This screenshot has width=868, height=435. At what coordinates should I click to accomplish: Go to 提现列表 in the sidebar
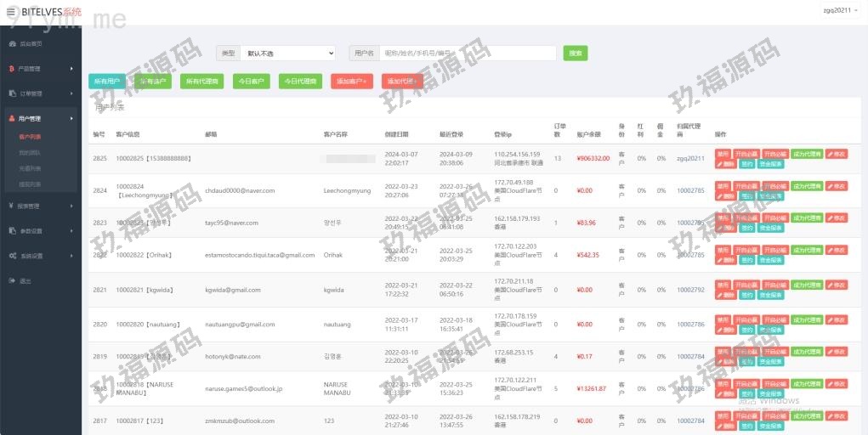click(x=30, y=184)
